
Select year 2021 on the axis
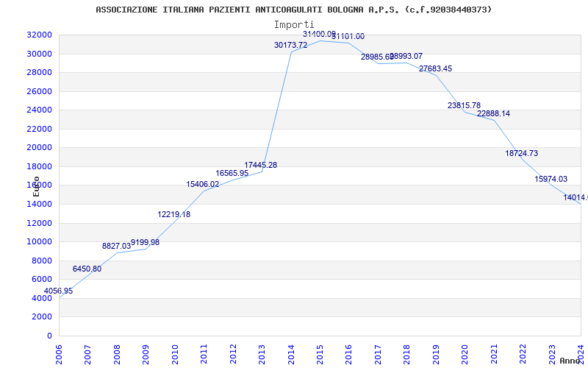click(494, 353)
